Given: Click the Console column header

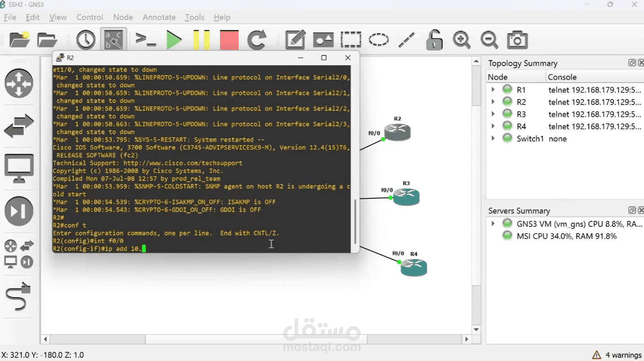Looking at the screenshot, I should click(595, 77).
